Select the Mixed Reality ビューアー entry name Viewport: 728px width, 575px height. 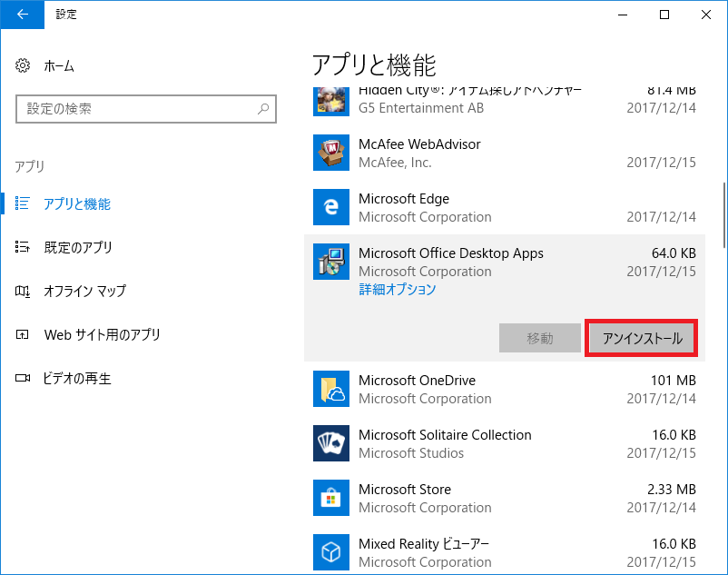click(424, 544)
